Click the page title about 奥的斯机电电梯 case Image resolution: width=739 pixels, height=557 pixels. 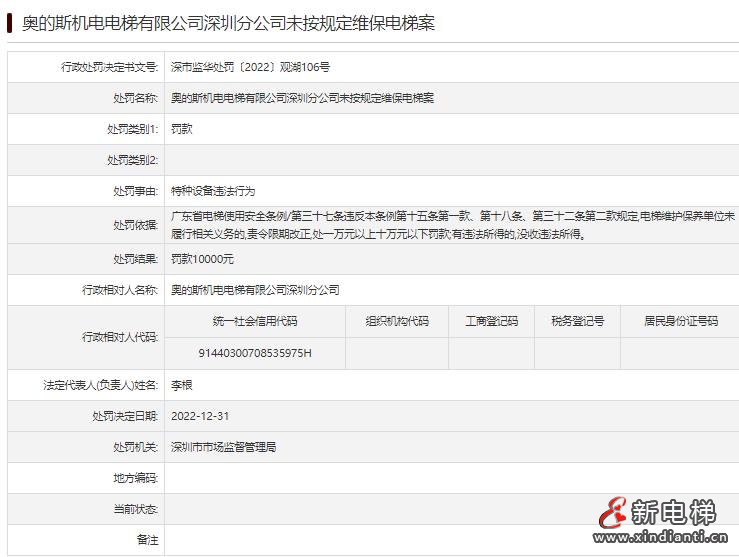click(x=228, y=23)
